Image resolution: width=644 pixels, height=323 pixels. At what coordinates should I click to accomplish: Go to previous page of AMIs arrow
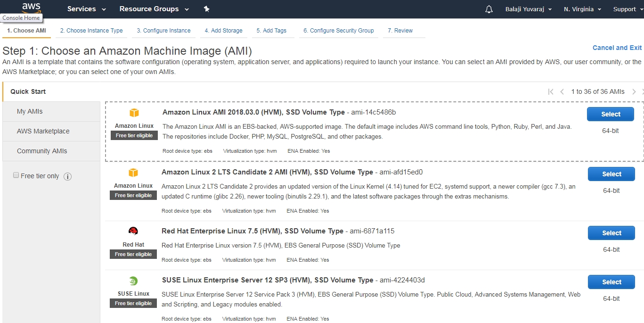point(562,91)
